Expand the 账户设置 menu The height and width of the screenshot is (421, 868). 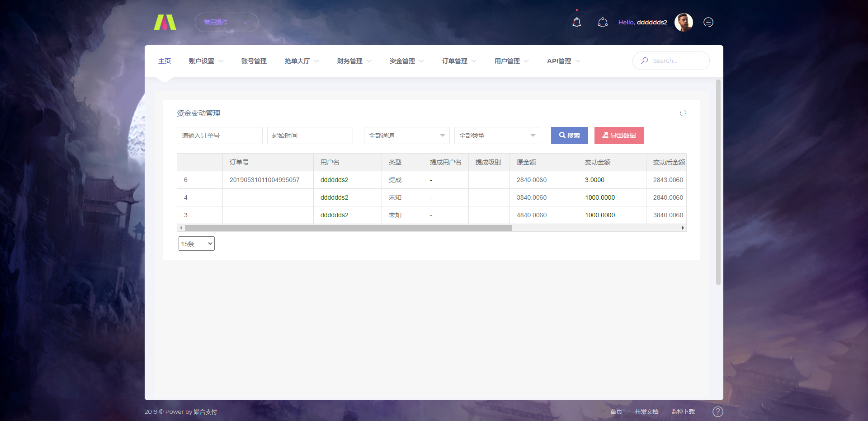coord(206,61)
